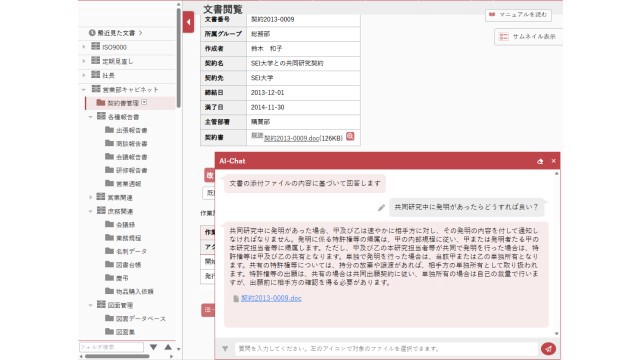Focus the フォルダ検索 folder search field
Screen dimensions: 640x360
coord(111,347)
